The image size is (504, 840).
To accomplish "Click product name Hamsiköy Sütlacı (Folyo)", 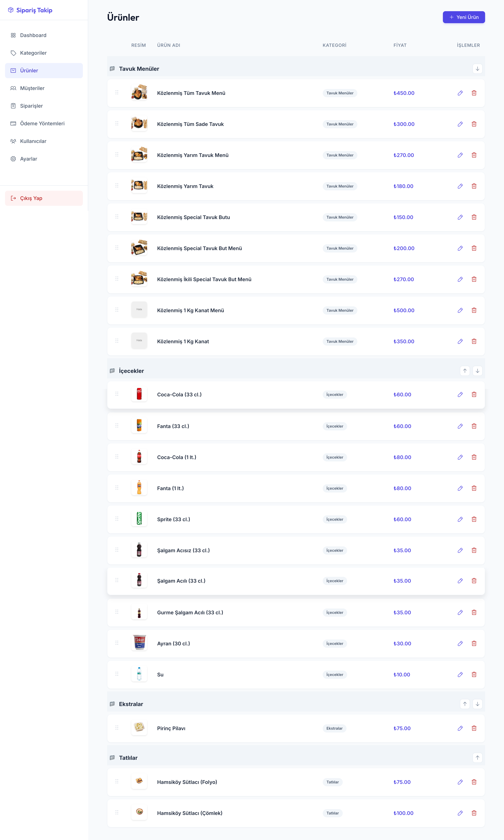I will coord(187,782).
